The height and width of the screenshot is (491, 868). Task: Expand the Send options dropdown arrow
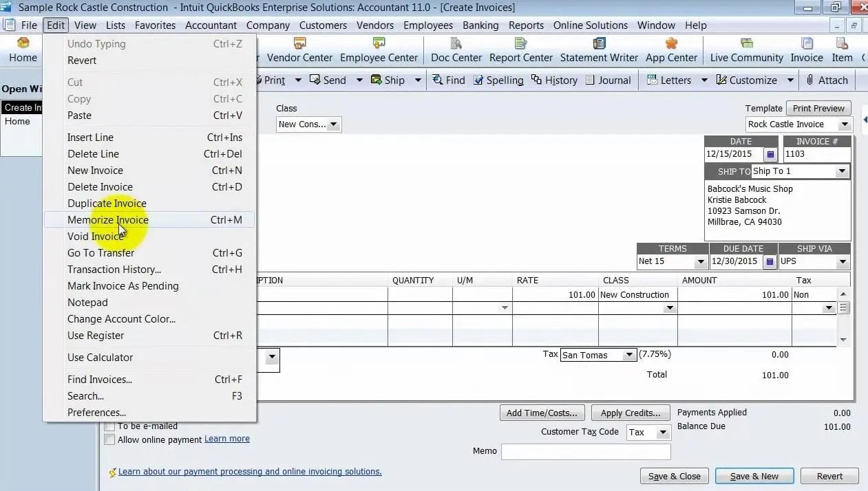[359, 80]
